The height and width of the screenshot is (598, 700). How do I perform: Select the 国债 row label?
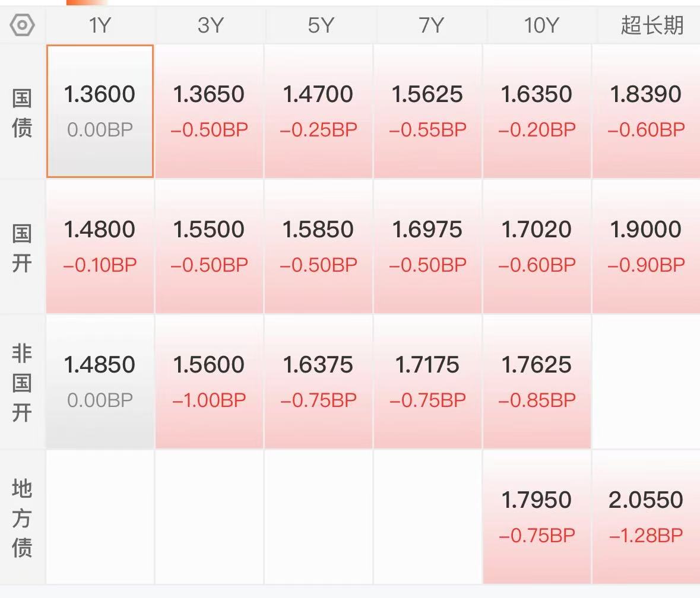pyautogui.click(x=22, y=113)
